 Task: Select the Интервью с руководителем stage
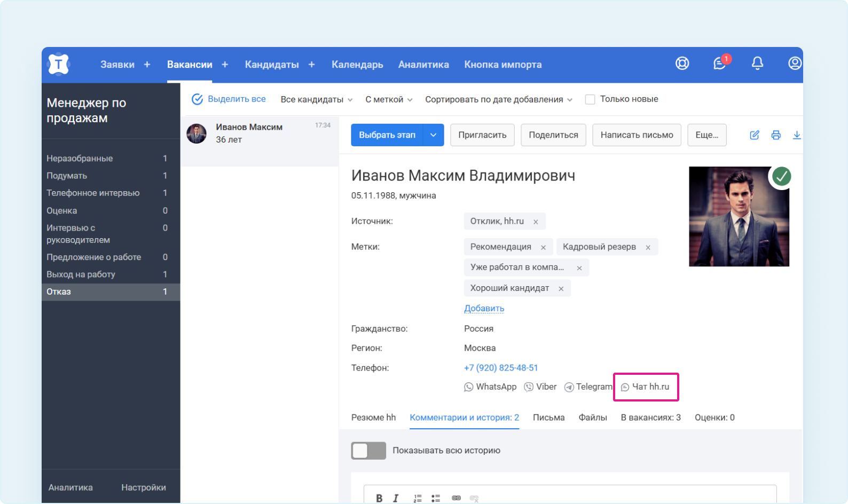coord(111,234)
